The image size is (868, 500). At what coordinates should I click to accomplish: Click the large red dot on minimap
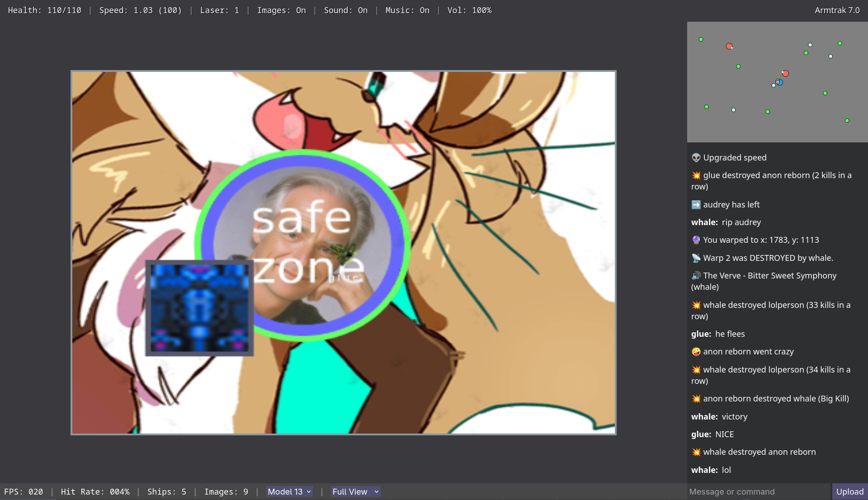[729, 46]
